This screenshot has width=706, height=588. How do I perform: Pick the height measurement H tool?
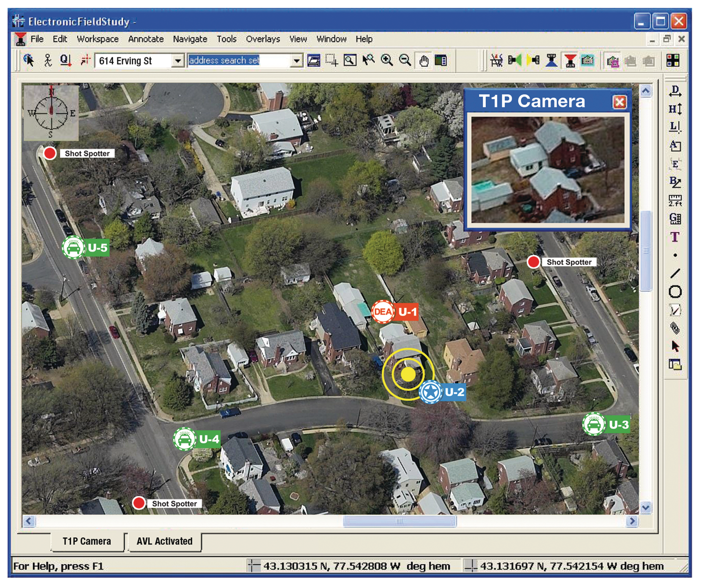point(675,109)
